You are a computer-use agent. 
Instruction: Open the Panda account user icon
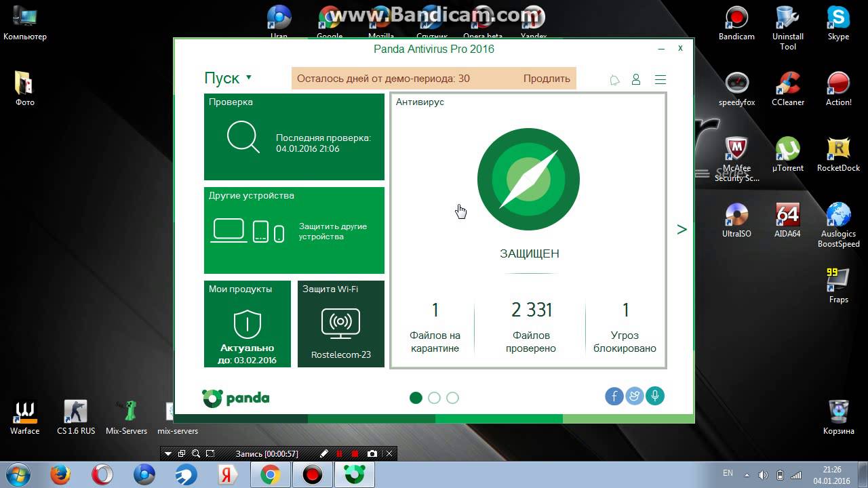pos(636,79)
